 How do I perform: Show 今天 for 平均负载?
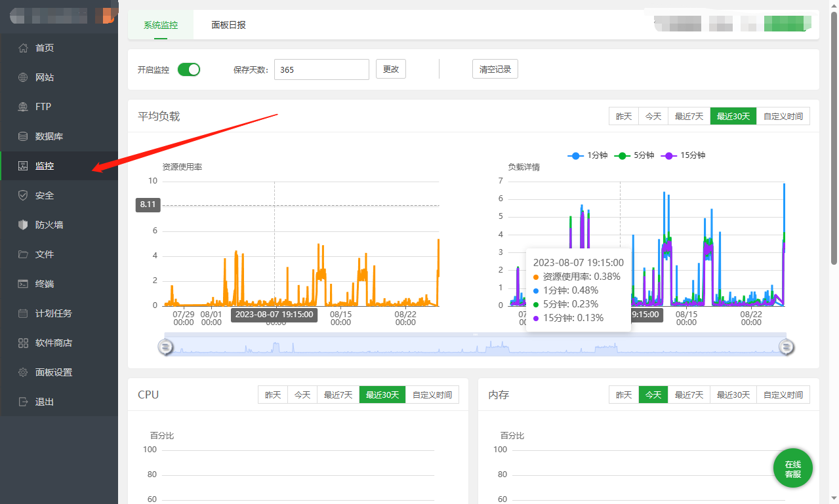[x=653, y=116]
